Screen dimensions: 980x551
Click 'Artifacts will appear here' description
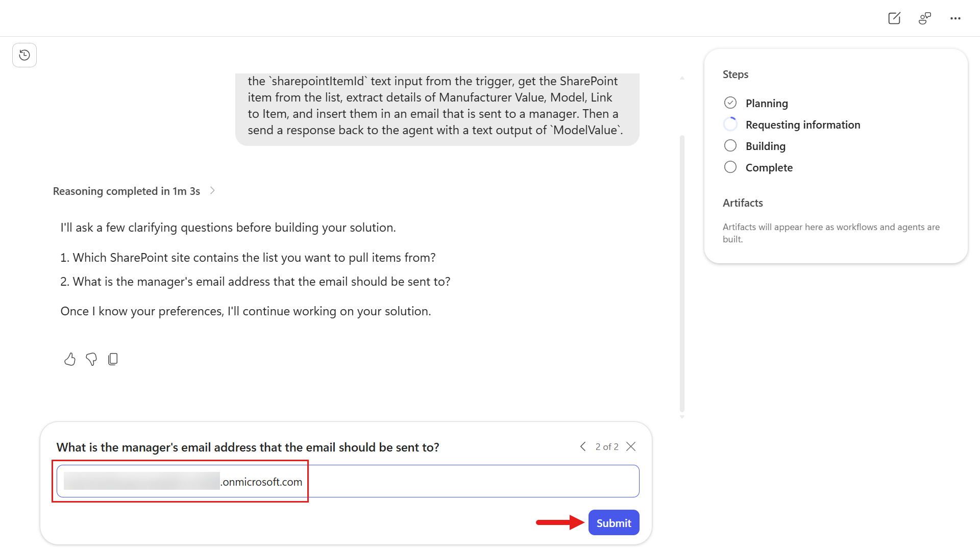click(831, 233)
